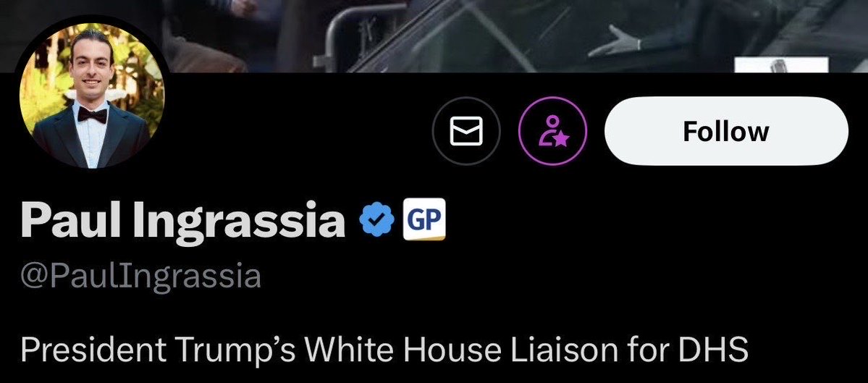Screen dimensions: 868x383
Task: Select the Paul Ingrassia display name
Action: coord(182,219)
